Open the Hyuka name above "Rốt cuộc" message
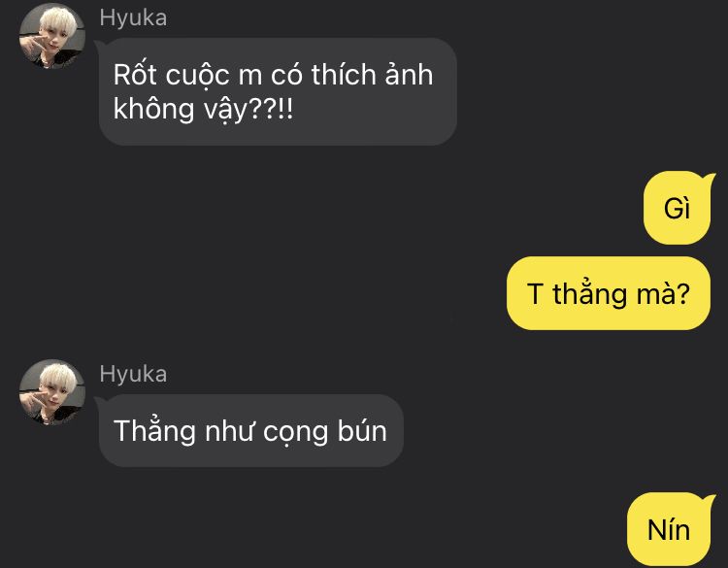The height and width of the screenshot is (568, 728). [x=133, y=18]
